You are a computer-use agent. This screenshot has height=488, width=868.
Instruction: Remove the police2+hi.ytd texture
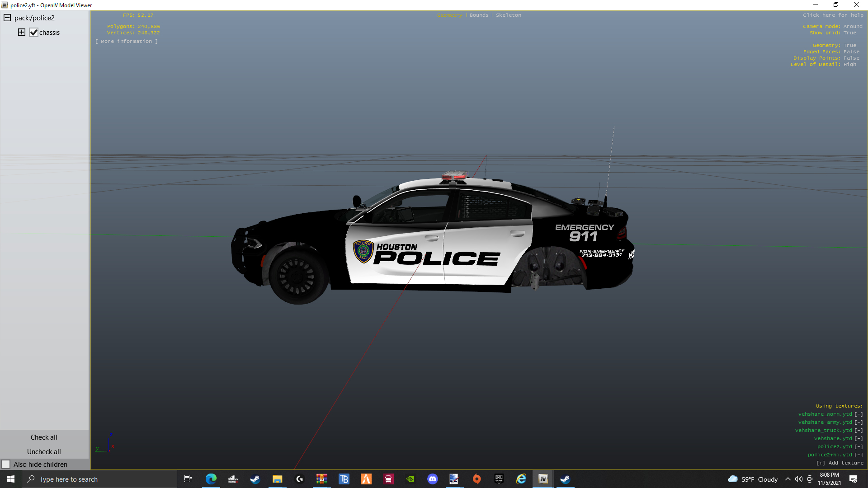point(859,455)
